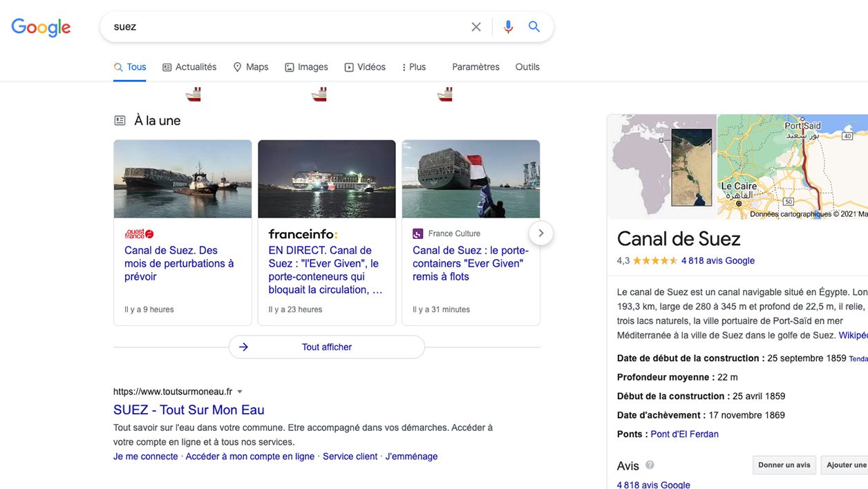Open the J'emménage sitelink
Image resolution: width=868 pixels, height=489 pixels.
(x=411, y=457)
